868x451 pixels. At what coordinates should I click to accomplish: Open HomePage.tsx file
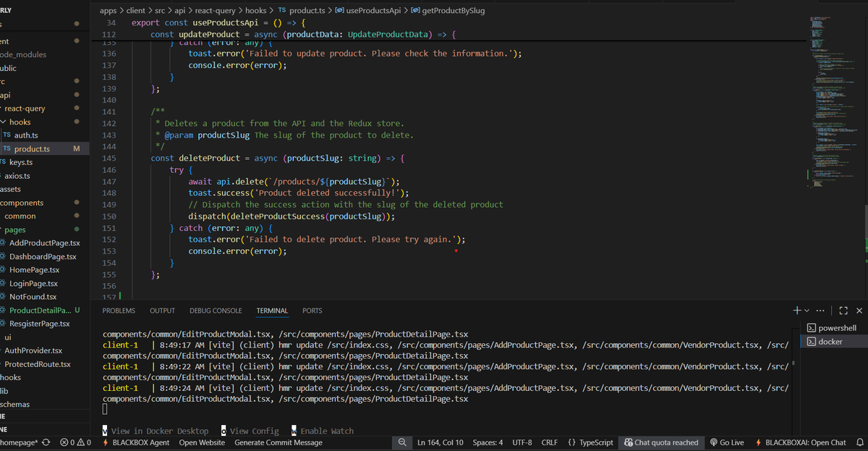pos(35,270)
